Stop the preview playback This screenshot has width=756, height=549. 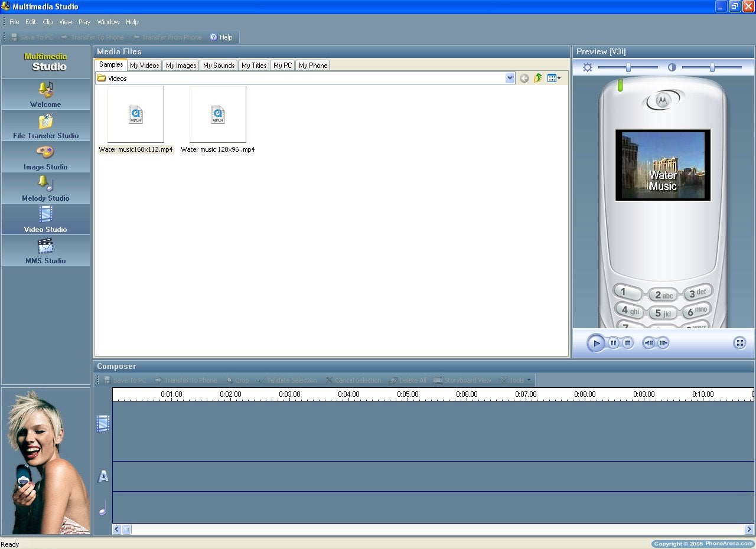[x=628, y=343]
